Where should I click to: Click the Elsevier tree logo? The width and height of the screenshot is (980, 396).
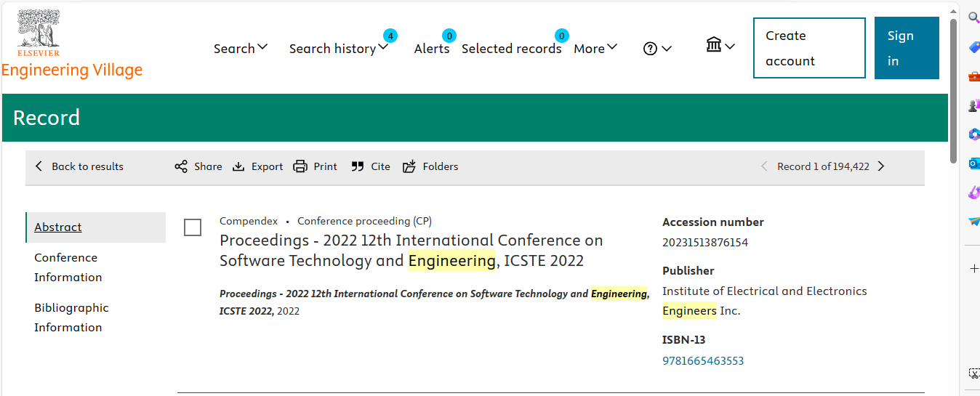point(39,33)
